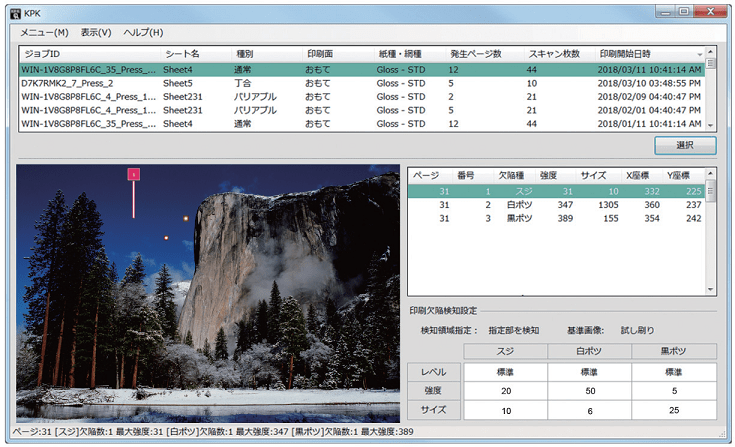The width and height of the screenshot is (735, 447).
Task: Click スジ level field showing 標準
Action: click(x=505, y=372)
